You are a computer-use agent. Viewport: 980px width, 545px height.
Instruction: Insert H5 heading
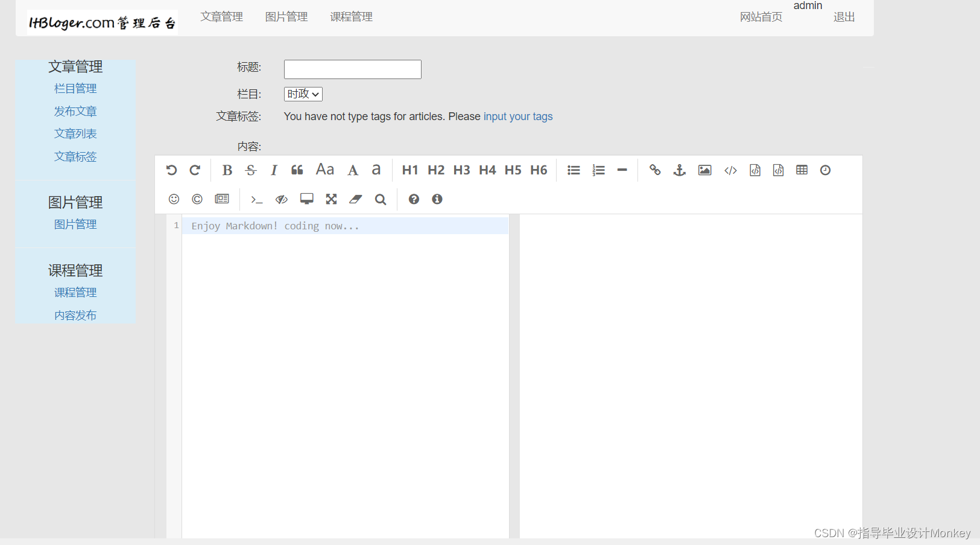click(x=513, y=170)
